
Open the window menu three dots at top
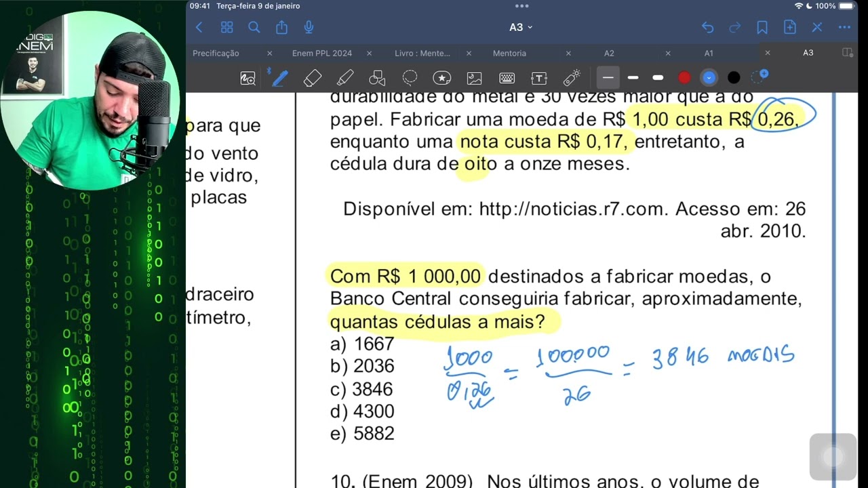521,5
